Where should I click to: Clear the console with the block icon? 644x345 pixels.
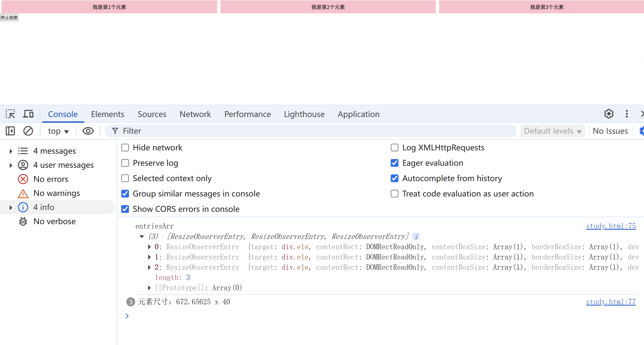pos(28,131)
